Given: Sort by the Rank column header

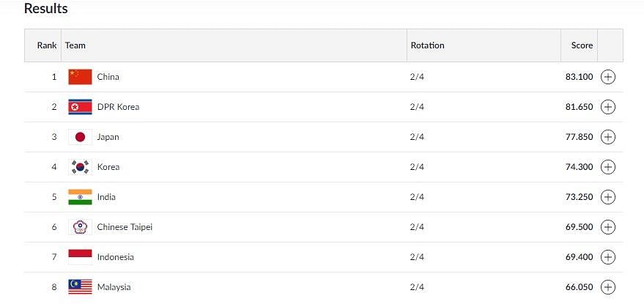Looking at the screenshot, I should point(47,45).
